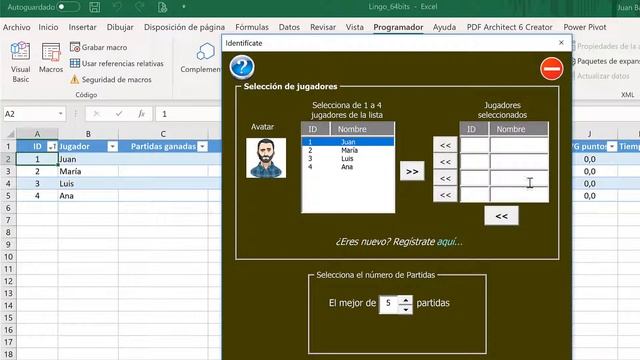Select Juan in the player list
The image size is (640, 360).
(348, 142)
